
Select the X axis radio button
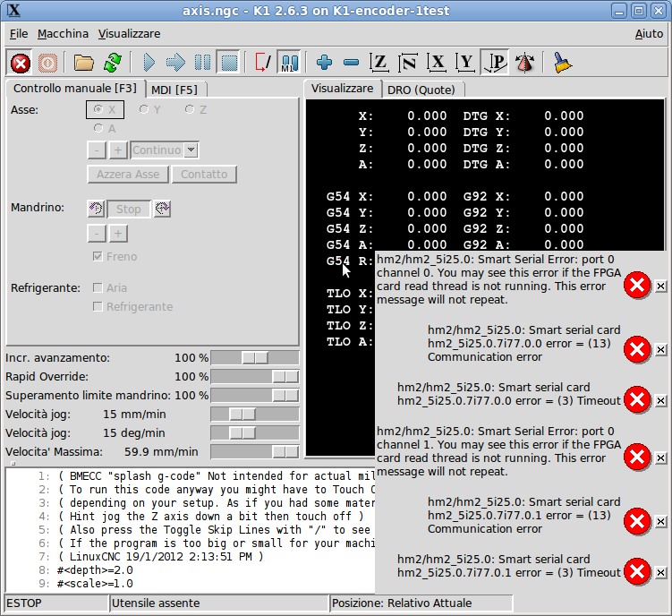tap(105, 110)
